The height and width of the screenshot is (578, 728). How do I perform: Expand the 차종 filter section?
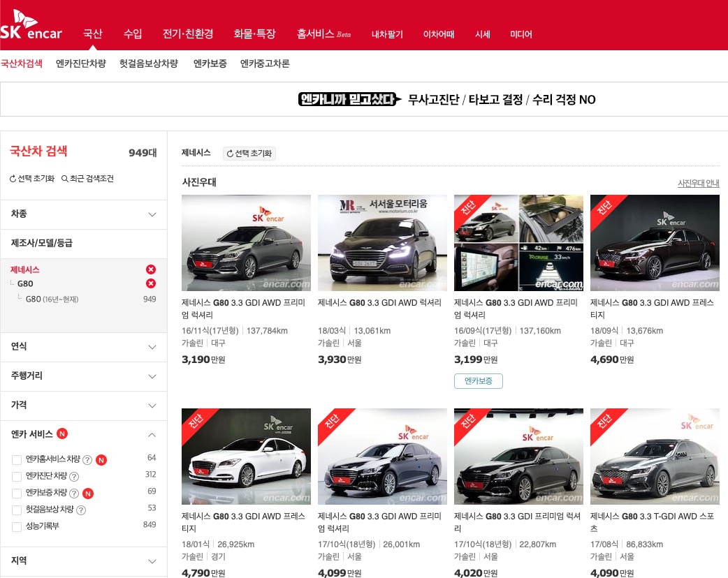tap(84, 214)
